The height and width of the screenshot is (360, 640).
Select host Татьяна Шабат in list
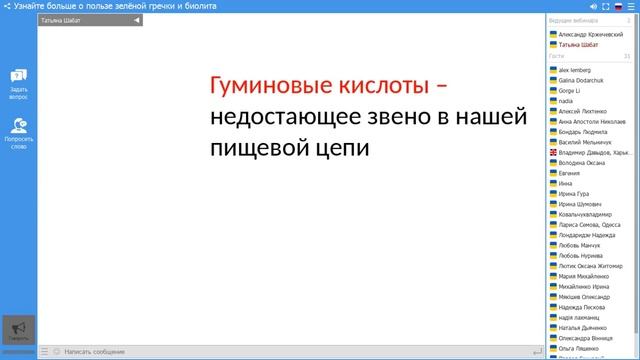click(578, 44)
